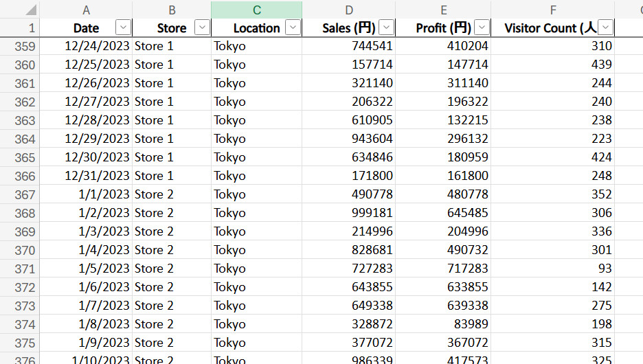Click the cell containing date 12/31/2023
Screen dimensions: 643x364
point(87,176)
